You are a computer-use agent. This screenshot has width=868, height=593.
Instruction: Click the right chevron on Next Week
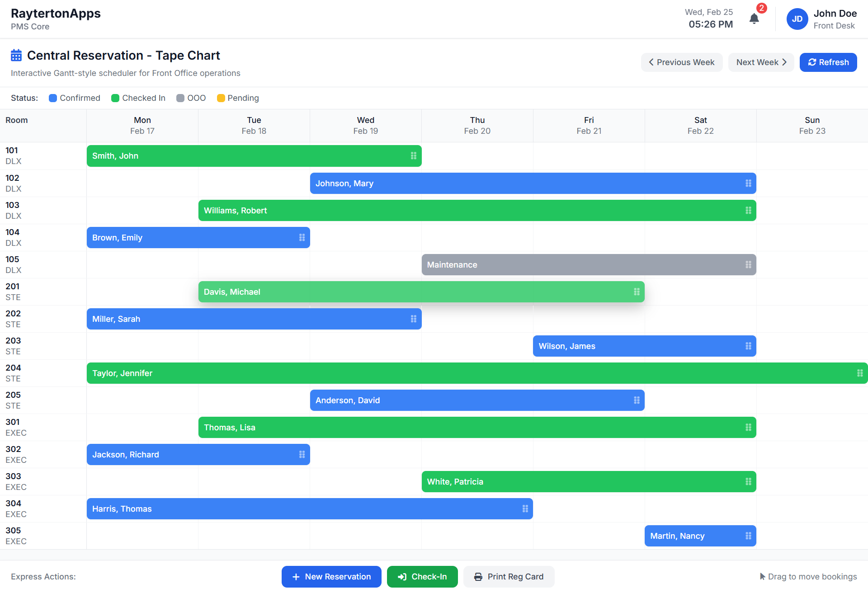[784, 62]
